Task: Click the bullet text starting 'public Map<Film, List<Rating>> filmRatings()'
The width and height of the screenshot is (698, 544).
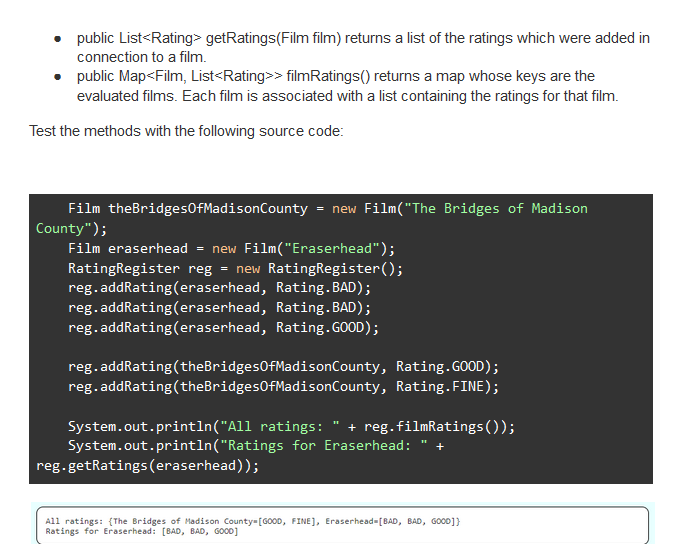Action: (x=348, y=86)
